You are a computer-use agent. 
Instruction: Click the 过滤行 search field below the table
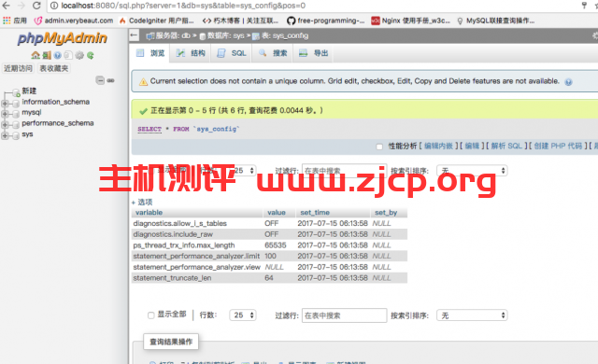pyautogui.click(x=345, y=315)
